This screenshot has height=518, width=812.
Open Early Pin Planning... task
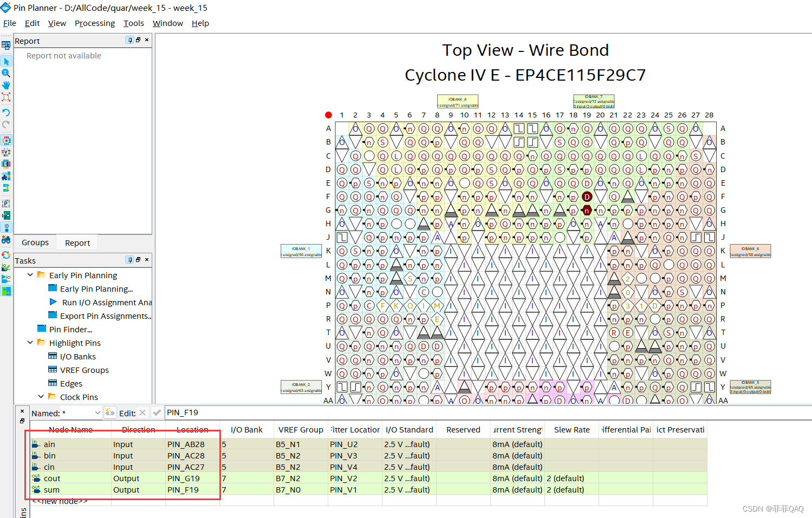click(x=96, y=288)
